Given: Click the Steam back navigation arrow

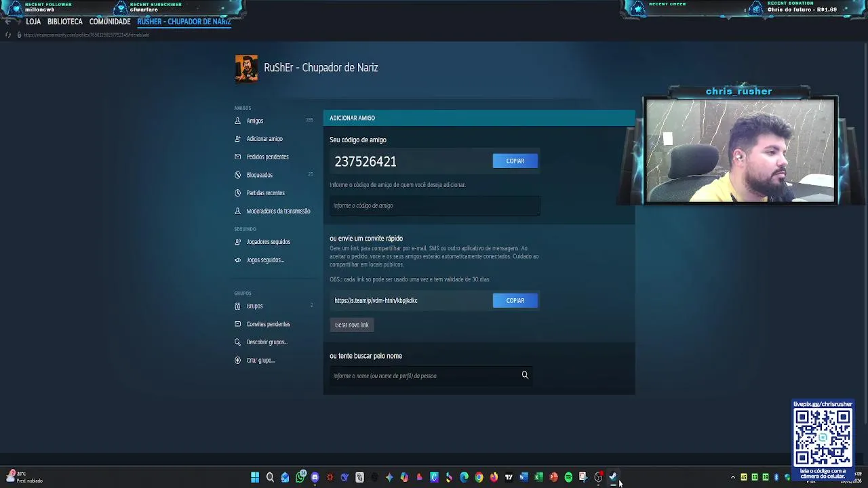Looking at the screenshot, I should coord(8,22).
